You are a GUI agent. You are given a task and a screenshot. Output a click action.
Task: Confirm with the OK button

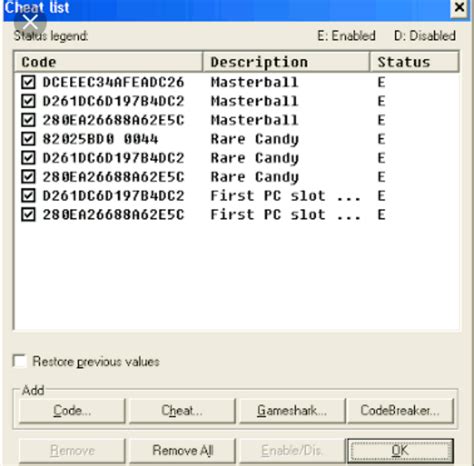pos(400,451)
